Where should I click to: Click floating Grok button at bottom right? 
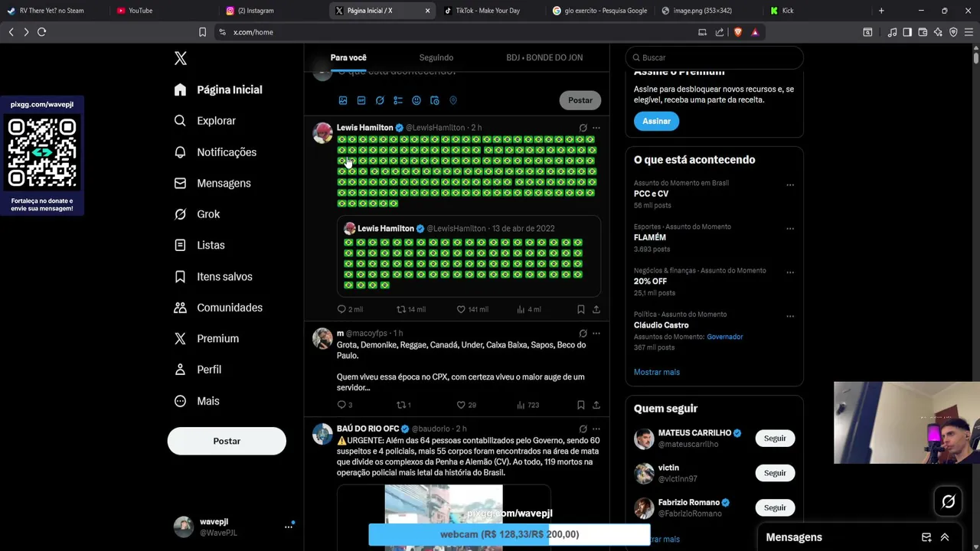pos(949,502)
